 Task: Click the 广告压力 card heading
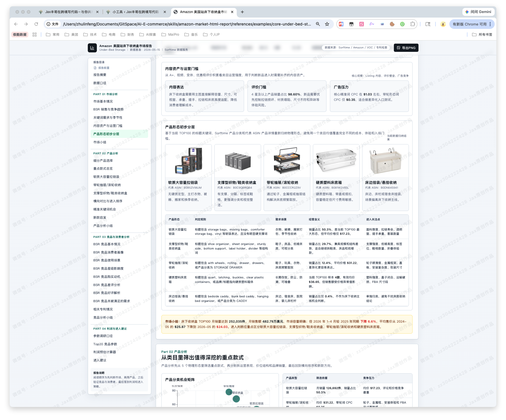tap(341, 87)
